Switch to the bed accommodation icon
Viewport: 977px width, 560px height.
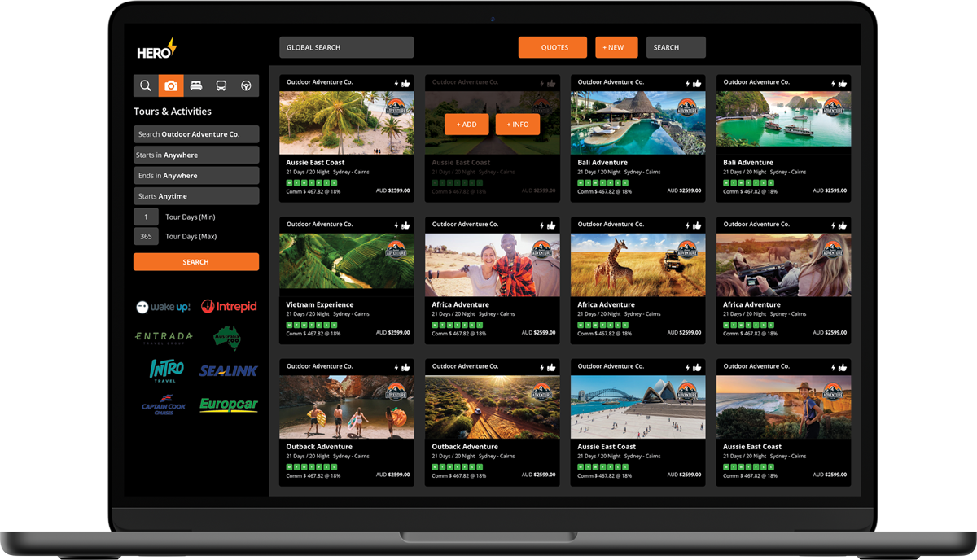pos(196,85)
